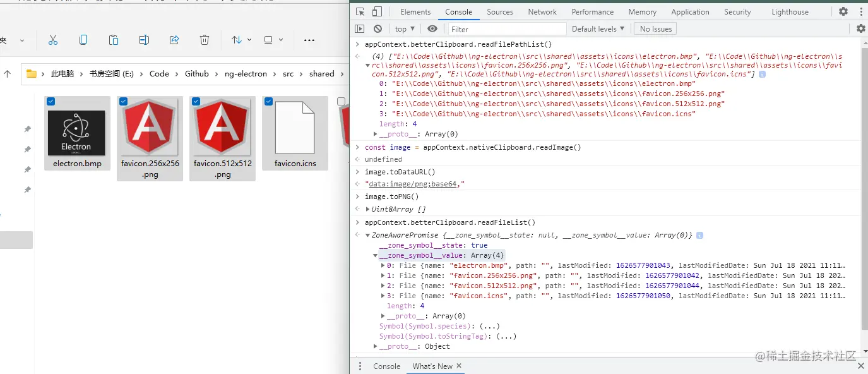Switch to the Network tab
868x374 pixels.
pyautogui.click(x=542, y=12)
